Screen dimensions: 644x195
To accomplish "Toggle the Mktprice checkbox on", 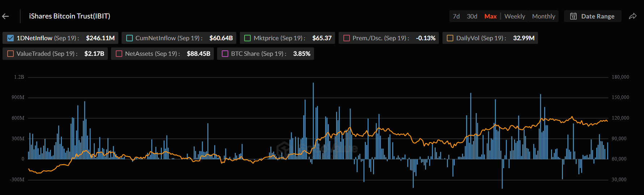I will [247, 38].
